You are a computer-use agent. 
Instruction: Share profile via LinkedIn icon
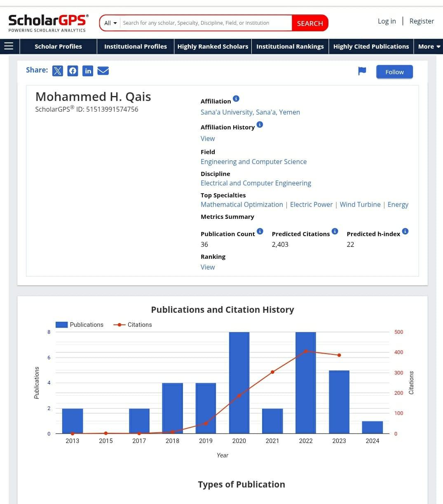click(x=88, y=71)
